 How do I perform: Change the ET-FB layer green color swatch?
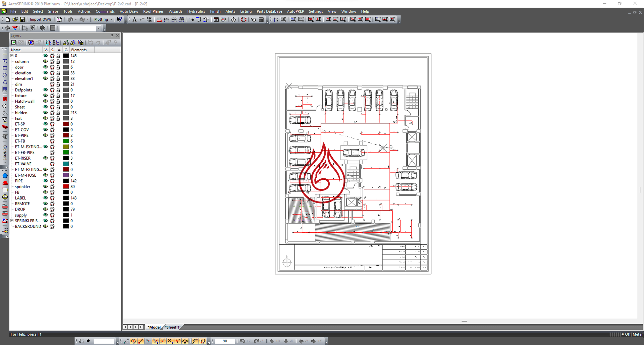[66, 141]
